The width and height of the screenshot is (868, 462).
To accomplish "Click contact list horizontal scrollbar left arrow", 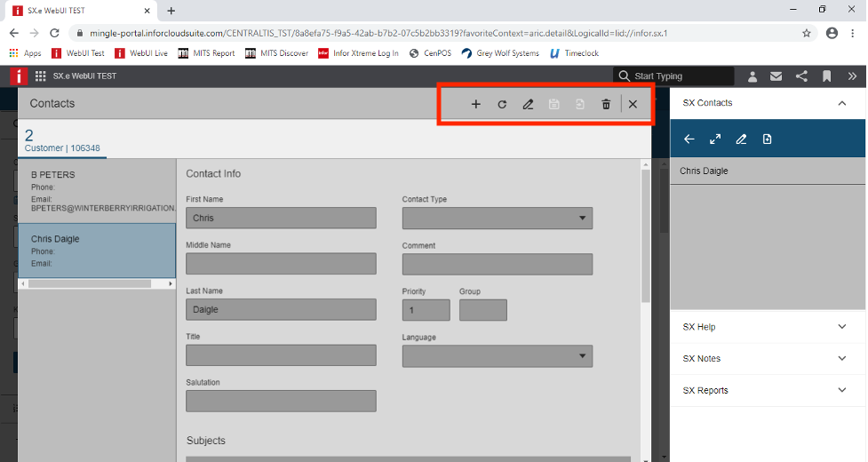I will [23, 283].
